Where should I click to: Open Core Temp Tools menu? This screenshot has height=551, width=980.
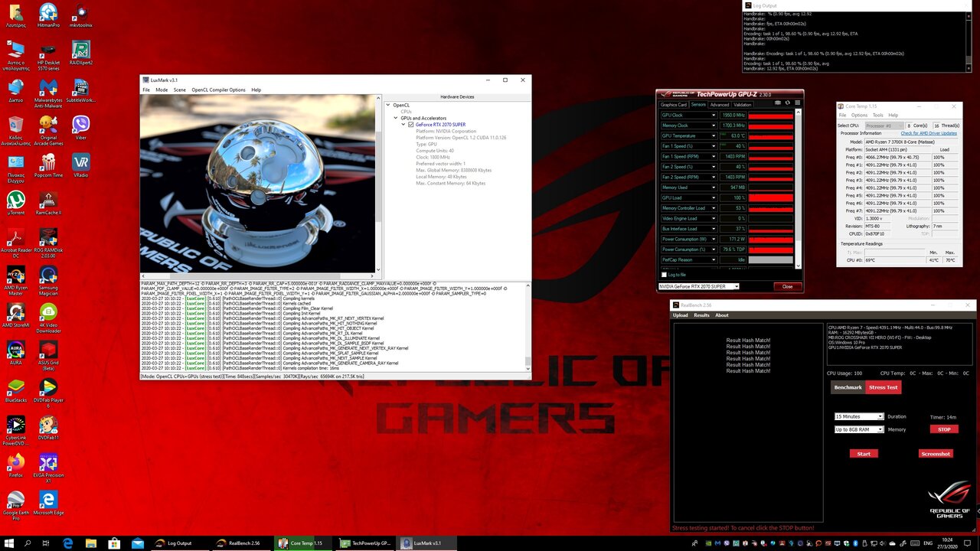878,115
